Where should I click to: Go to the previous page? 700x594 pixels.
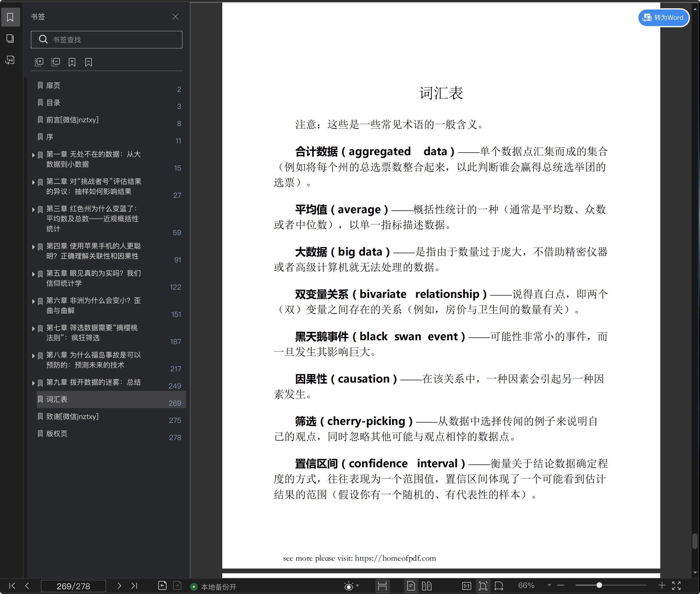coord(27,586)
